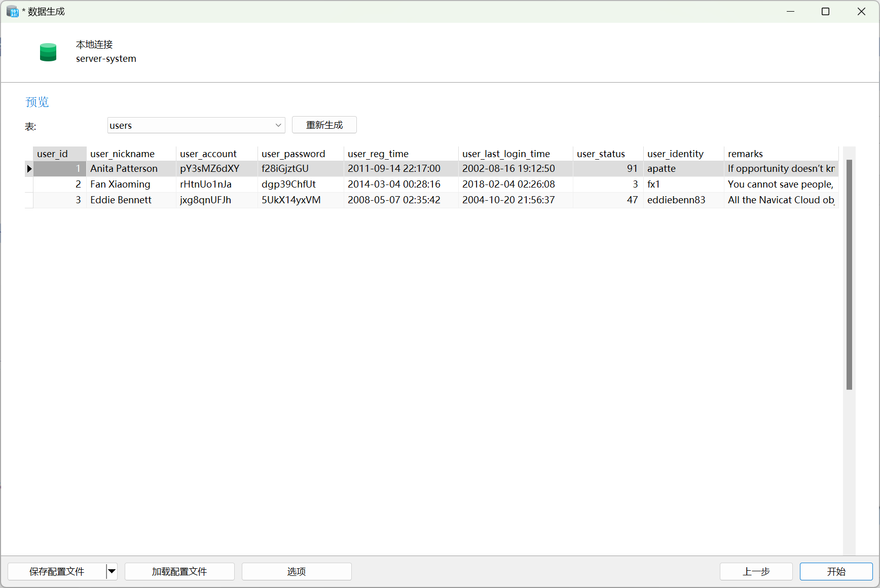
Task: Click the remarks cell starting 'All the Navicat'
Action: [781, 200]
